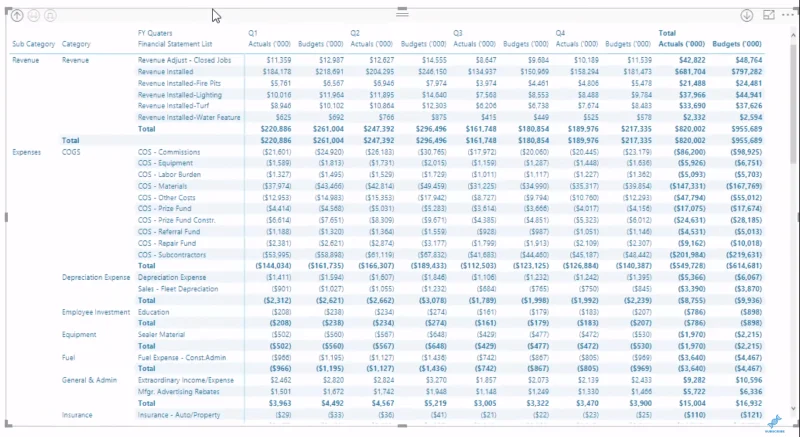Click Insurance - Auto/Property row label

coord(179,415)
